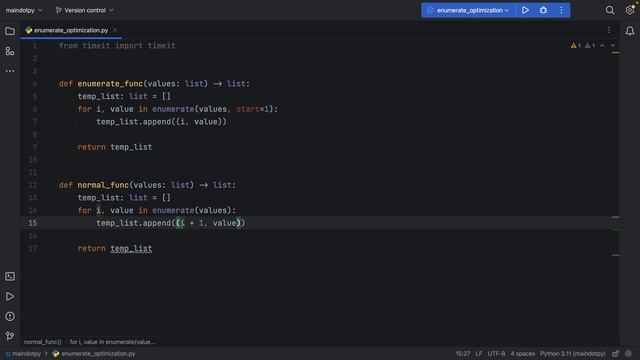Open the Structure tool window icon
The width and height of the screenshot is (640, 360).
pyautogui.click(x=10, y=51)
